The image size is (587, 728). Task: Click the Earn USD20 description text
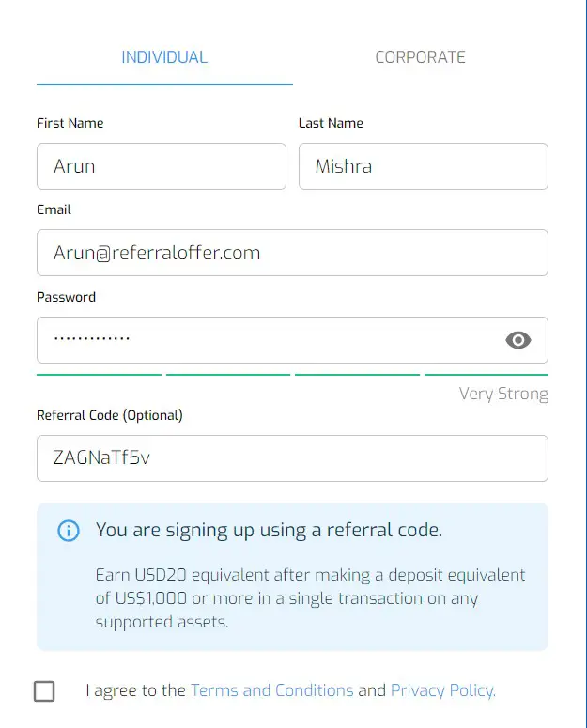pyautogui.click(x=310, y=598)
